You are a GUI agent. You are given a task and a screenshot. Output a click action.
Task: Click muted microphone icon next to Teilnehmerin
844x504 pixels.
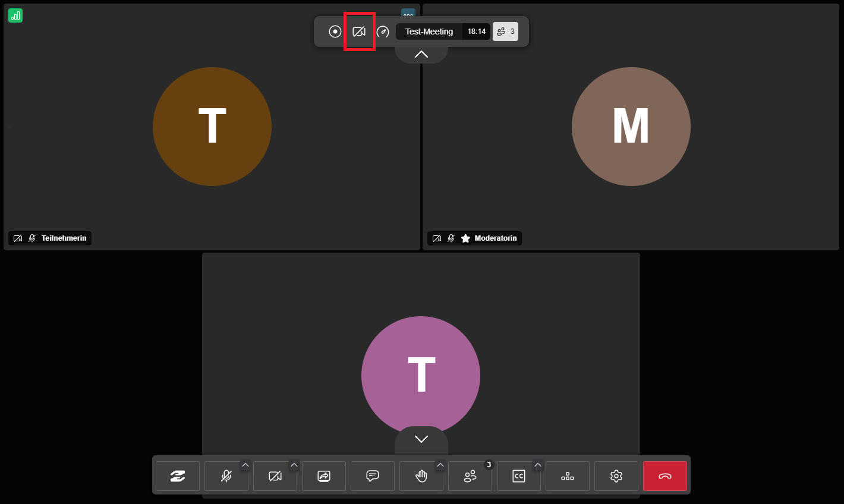pyautogui.click(x=32, y=238)
